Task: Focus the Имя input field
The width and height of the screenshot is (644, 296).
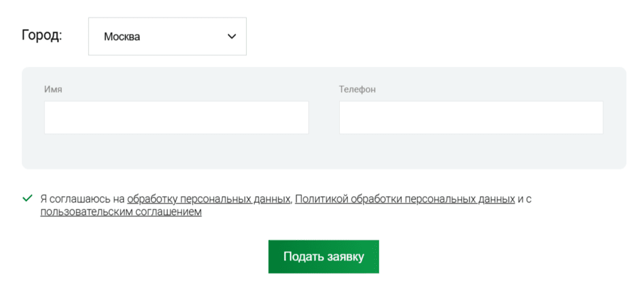Action: click(176, 117)
